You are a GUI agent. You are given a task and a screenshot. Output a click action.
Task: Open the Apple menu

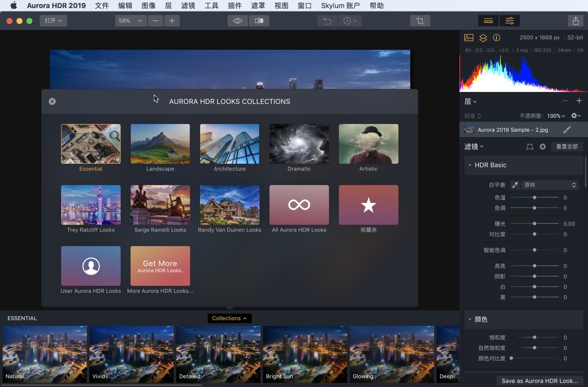tap(13, 5)
